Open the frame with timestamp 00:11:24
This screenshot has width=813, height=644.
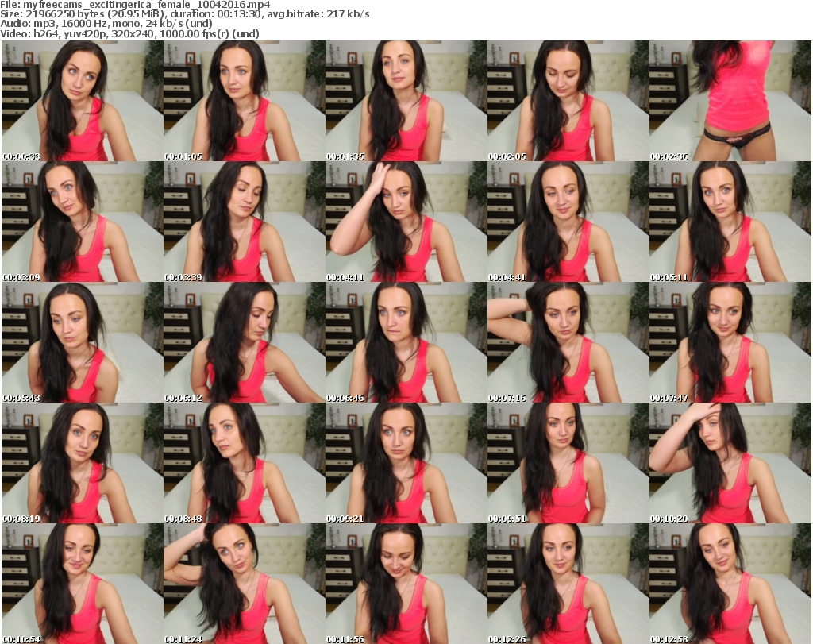245,584
